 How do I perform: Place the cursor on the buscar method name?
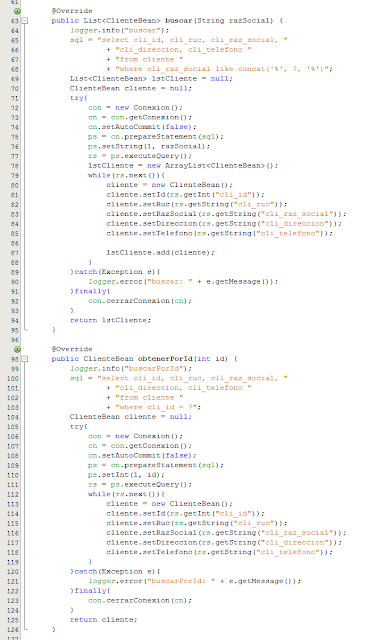pyautogui.click(x=179, y=20)
